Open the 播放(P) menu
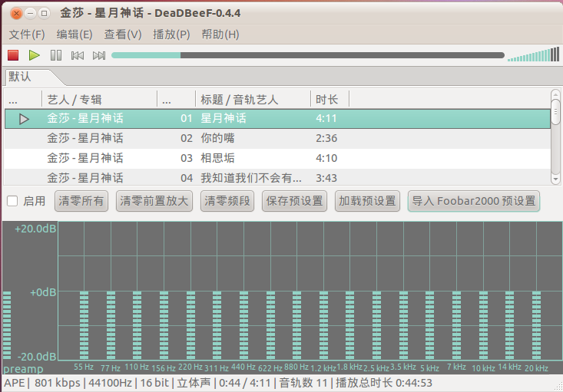 171,35
